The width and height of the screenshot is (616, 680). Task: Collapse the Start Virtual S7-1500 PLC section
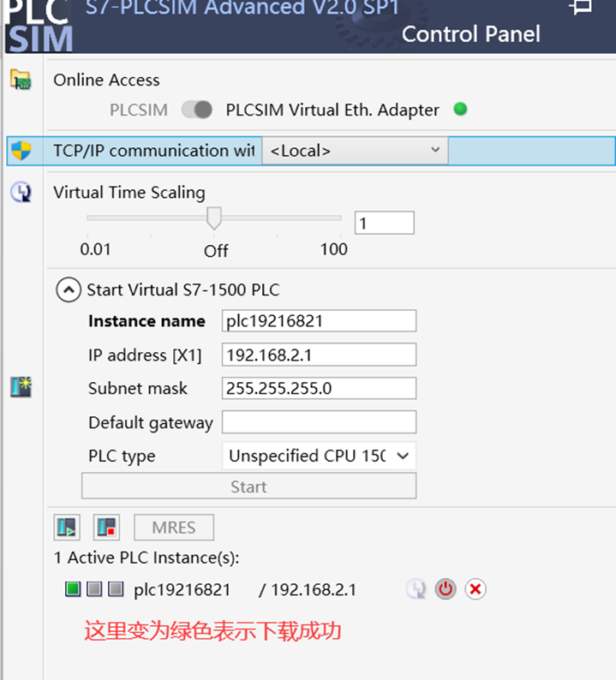[69, 289]
